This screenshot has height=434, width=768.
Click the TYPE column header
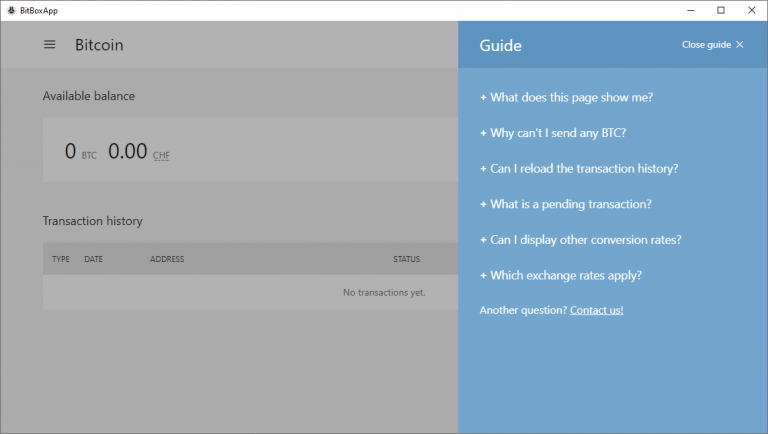coord(61,259)
